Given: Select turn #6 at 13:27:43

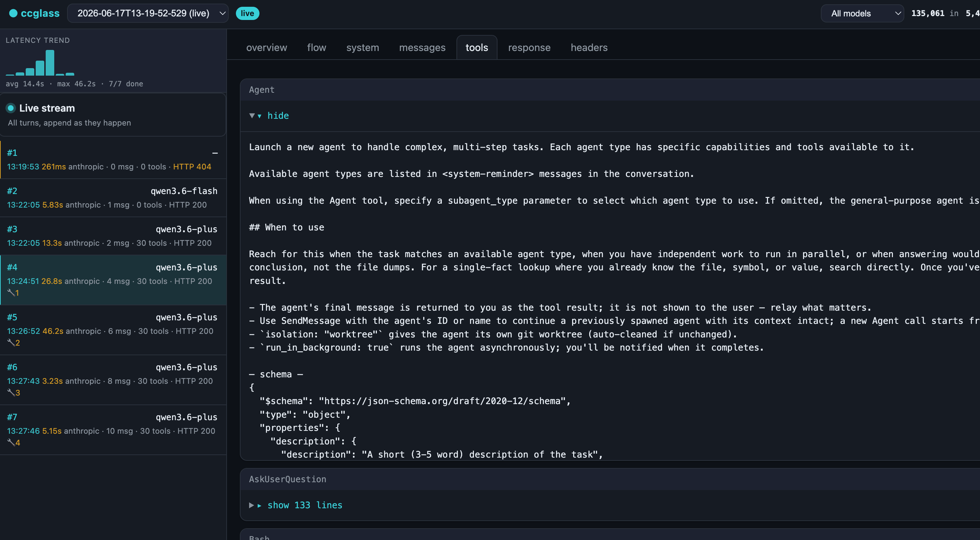Looking at the screenshot, I should click(x=113, y=379).
